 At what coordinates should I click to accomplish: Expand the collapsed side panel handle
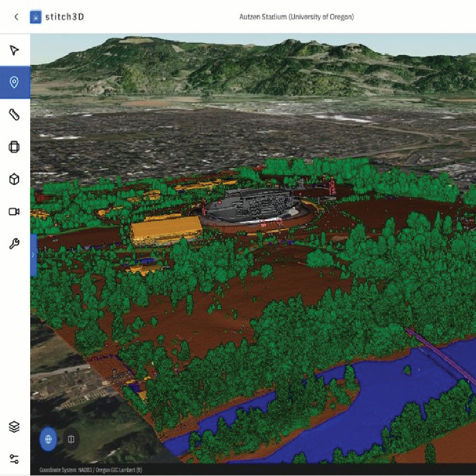33,255
